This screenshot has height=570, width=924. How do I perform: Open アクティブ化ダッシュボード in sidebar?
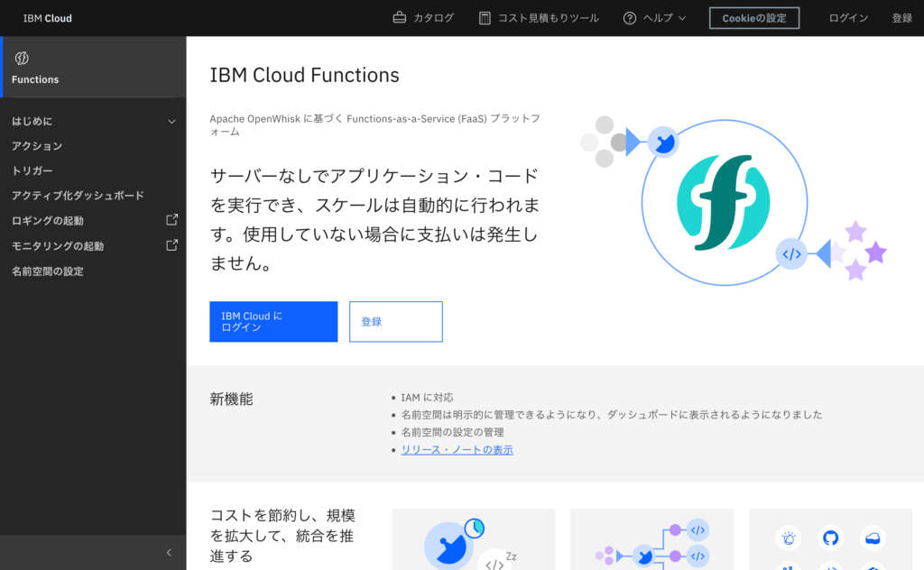(x=78, y=196)
